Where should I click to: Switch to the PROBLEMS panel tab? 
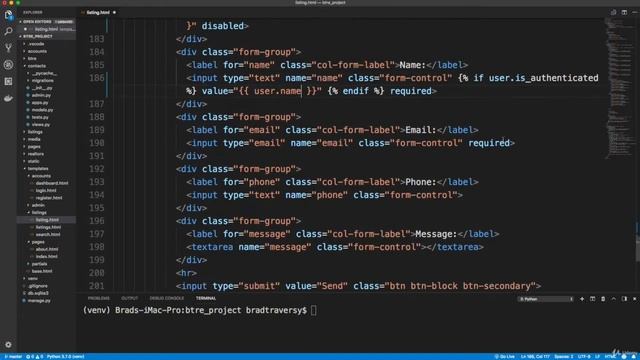coord(99,298)
